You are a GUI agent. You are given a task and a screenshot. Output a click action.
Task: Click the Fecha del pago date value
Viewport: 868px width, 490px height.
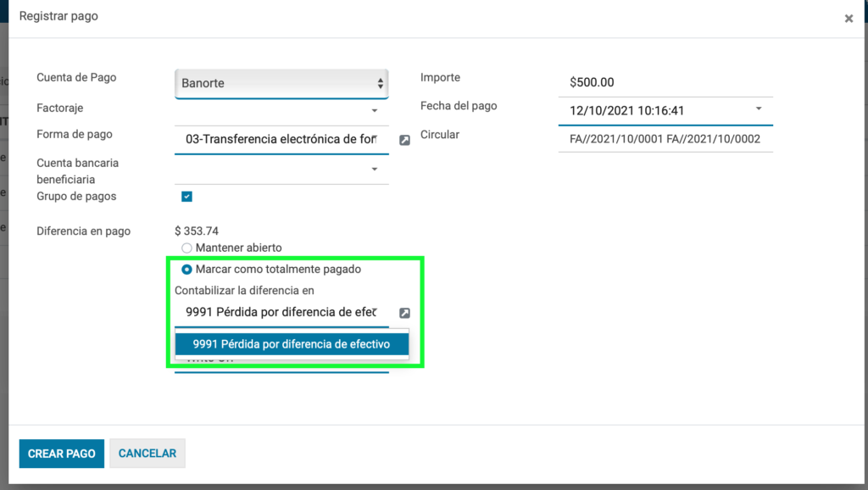[x=626, y=111]
